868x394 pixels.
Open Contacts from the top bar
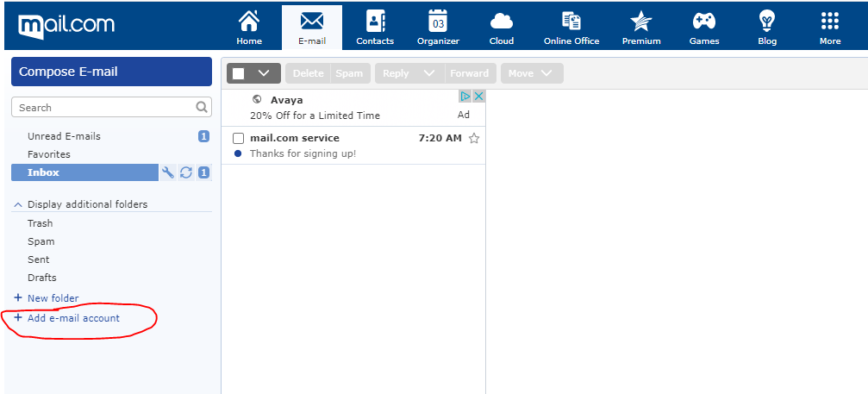[x=375, y=27]
